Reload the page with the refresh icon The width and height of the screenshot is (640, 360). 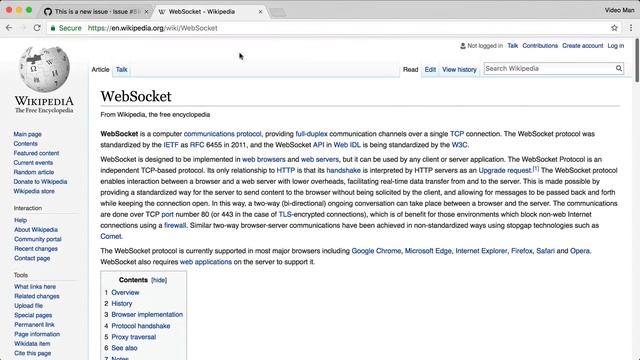click(x=37, y=28)
